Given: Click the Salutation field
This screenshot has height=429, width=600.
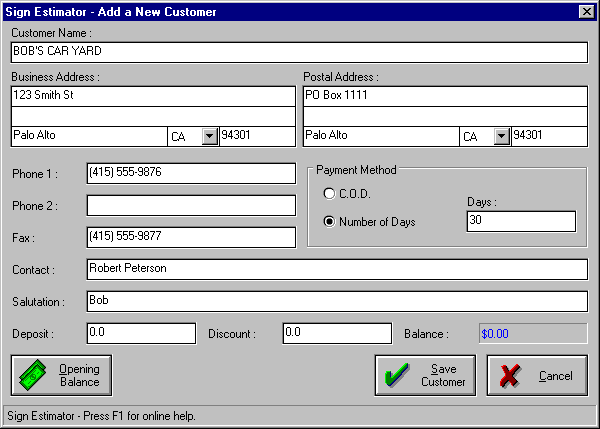Looking at the screenshot, I should coord(336,301).
